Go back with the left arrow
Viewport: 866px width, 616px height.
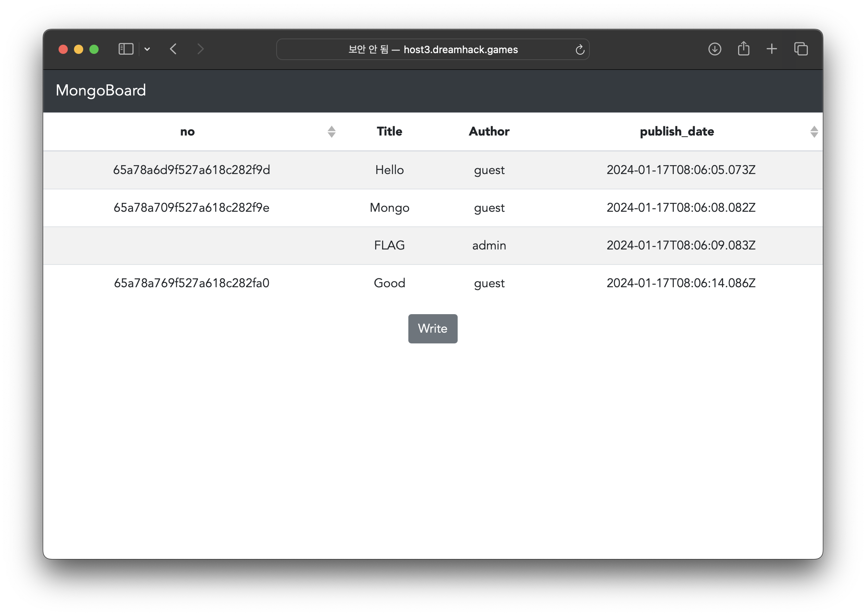(173, 49)
